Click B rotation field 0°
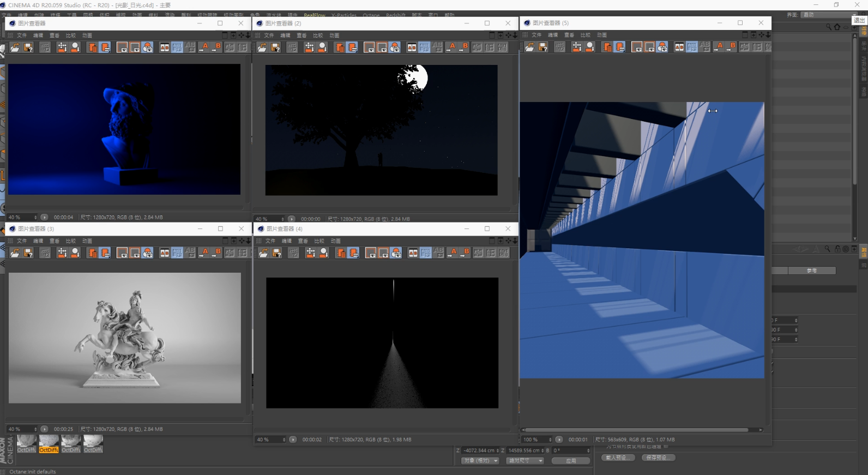The image size is (868, 475). pos(571,450)
